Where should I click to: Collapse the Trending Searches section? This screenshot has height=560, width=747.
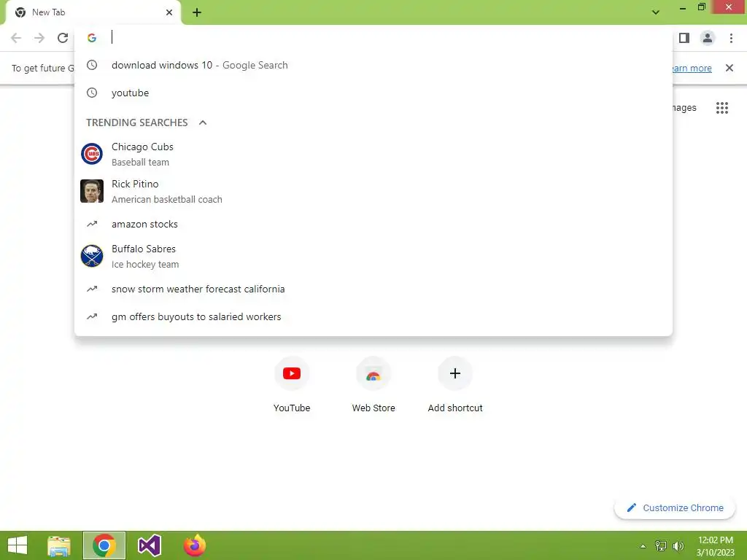pos(203,122)
